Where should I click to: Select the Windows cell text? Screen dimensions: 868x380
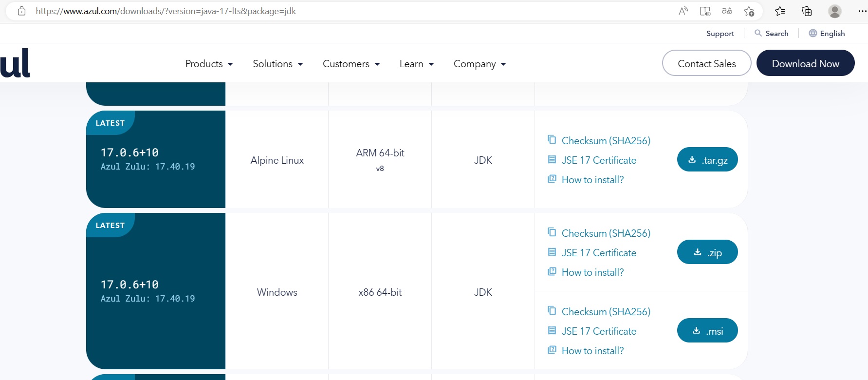pos(277,292)
